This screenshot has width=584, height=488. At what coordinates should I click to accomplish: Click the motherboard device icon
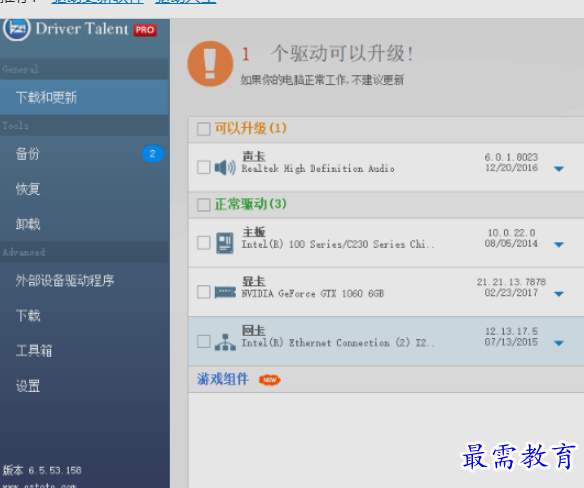(225, 243)
